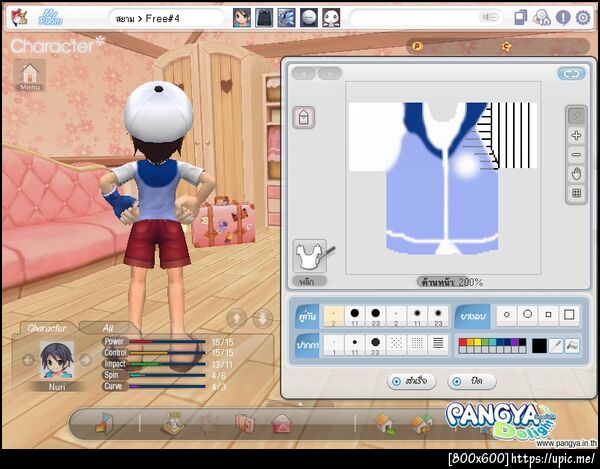The width and height of the screenshot is (600, 469).
Task: Zoom out with the minus tool
Action: [x=576, y=155]
